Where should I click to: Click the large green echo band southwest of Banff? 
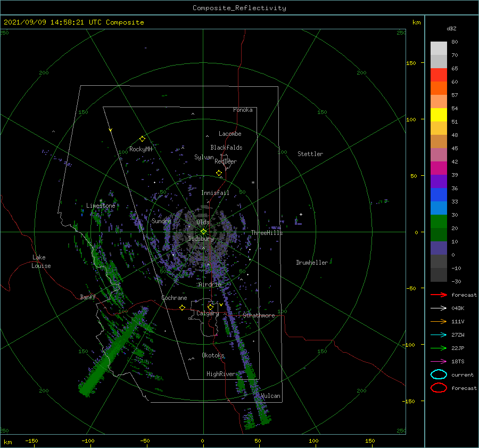pyautogui.click(x=112, y=353)
